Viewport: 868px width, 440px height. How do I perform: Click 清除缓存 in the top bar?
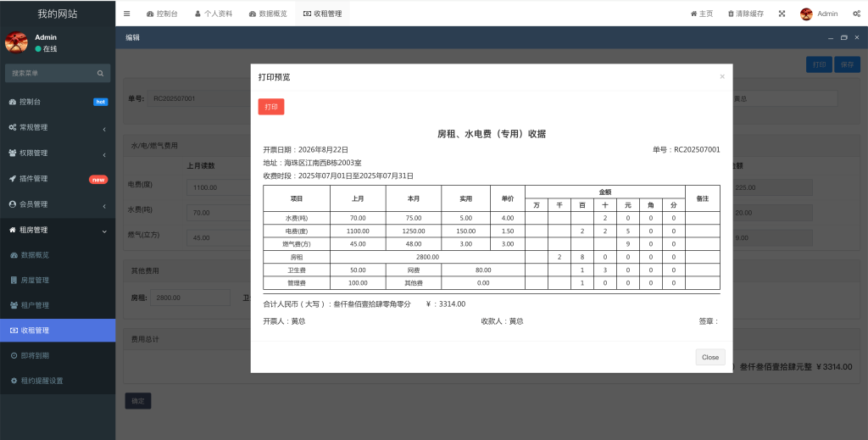746,14
